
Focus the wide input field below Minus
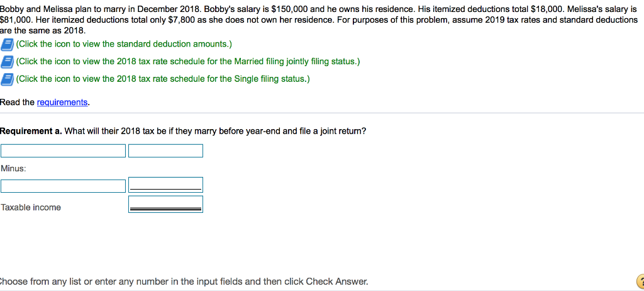(63, 186)
